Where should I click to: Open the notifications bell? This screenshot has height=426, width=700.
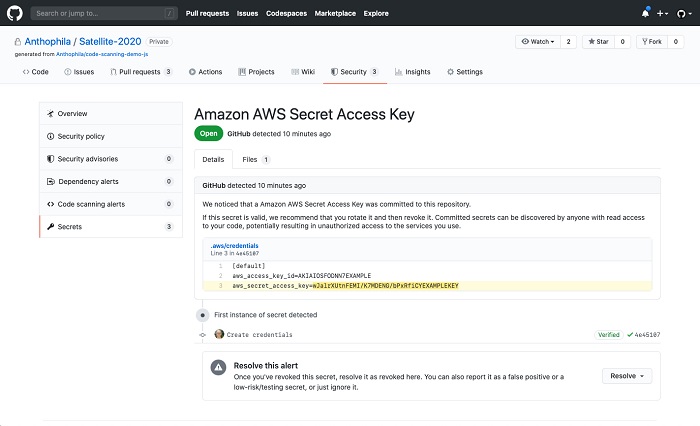coord(645,14)
